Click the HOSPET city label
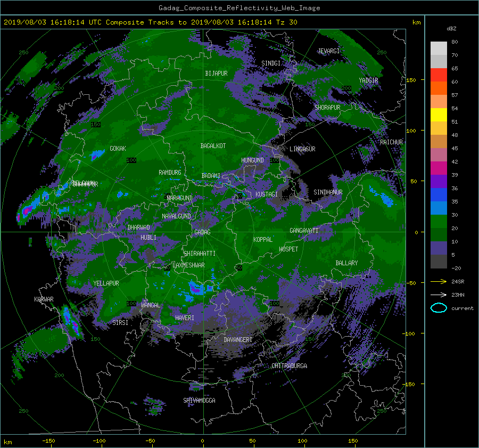 coord(288,249)
